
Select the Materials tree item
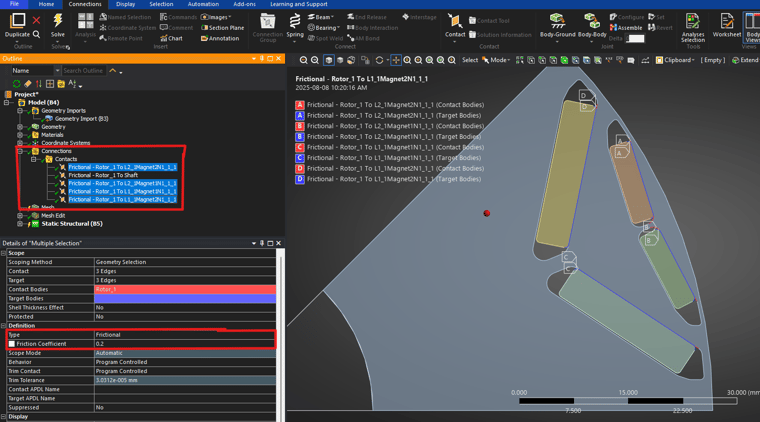pos(52,135)
